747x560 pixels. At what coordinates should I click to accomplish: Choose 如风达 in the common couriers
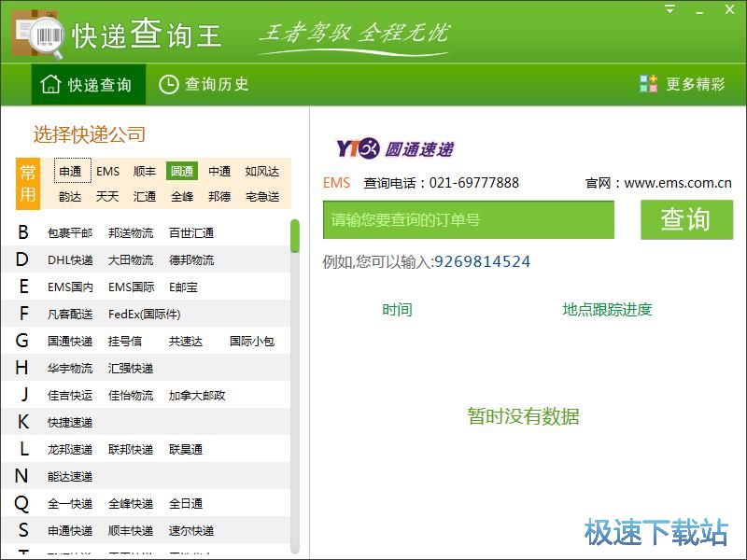pos(262,171)
